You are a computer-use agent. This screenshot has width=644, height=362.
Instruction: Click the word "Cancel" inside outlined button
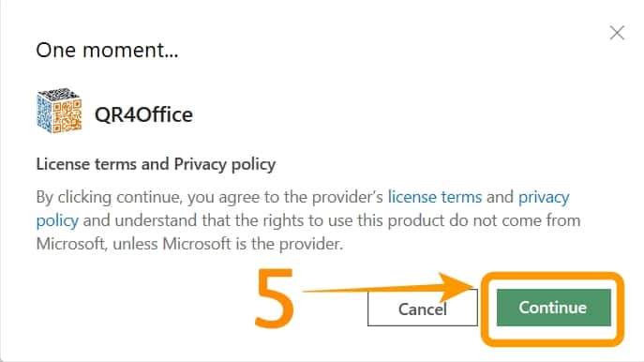point(422,309)
